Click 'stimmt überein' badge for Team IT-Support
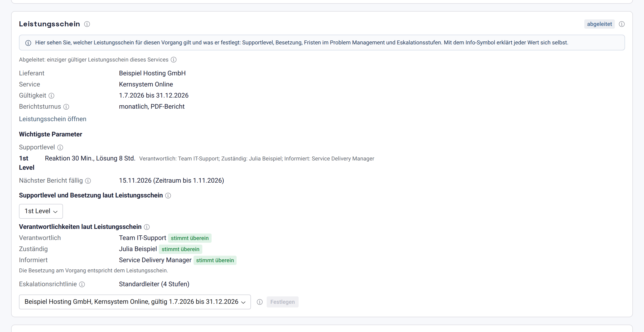This screenshot has height=332, width=644. point(190,238)
